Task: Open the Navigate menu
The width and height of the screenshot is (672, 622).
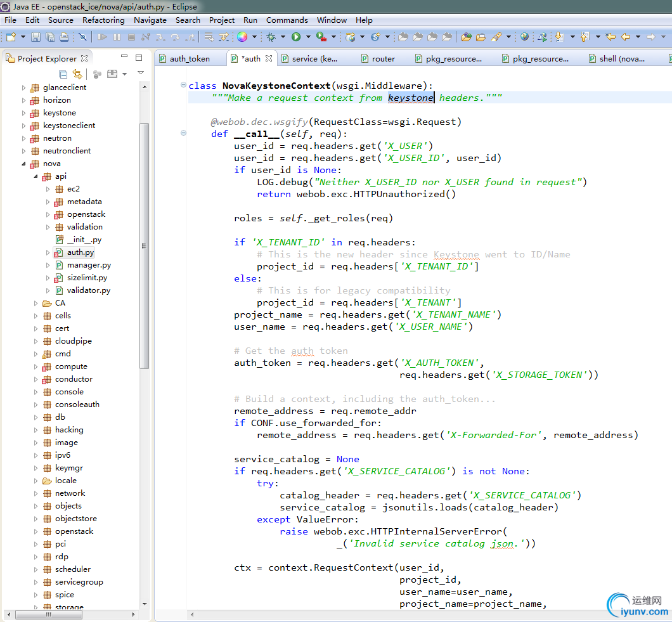Action: click(150, 20)
